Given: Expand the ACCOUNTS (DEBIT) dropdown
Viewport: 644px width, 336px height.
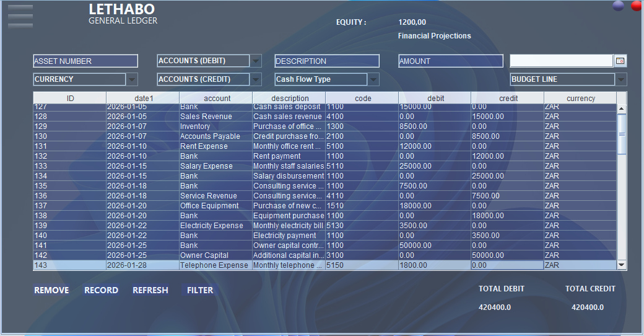Looking at the screenshot, I should (256, 61).
